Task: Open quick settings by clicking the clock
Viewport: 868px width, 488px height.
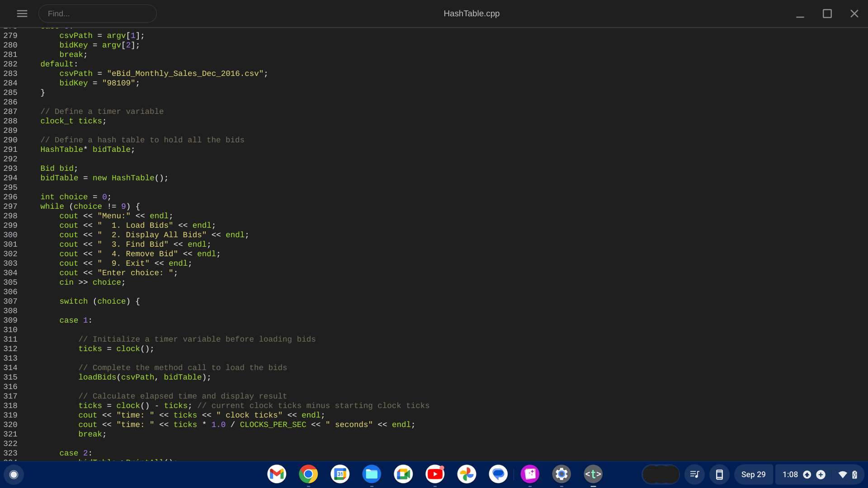Action: pyautogui.click(x=789, y=474)
